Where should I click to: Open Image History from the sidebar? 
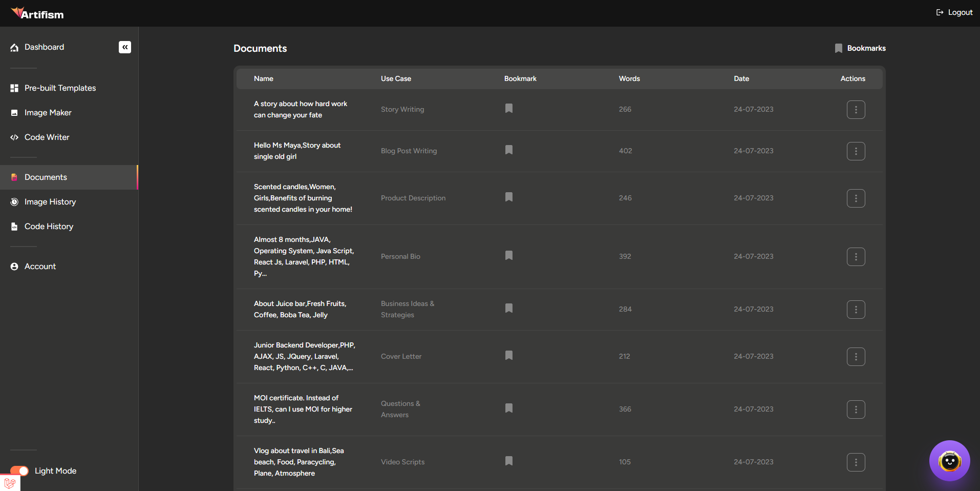point(50,202)
